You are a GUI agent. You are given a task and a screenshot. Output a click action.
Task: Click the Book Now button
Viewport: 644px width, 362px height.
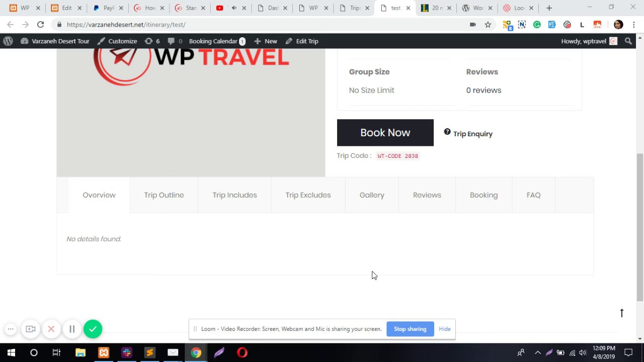[x=385, y=133]
